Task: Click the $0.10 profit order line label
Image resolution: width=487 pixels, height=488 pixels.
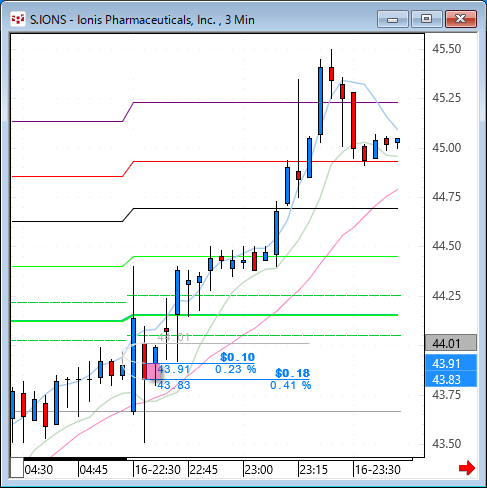Action: pyautogui.click(x=237, y=357)
